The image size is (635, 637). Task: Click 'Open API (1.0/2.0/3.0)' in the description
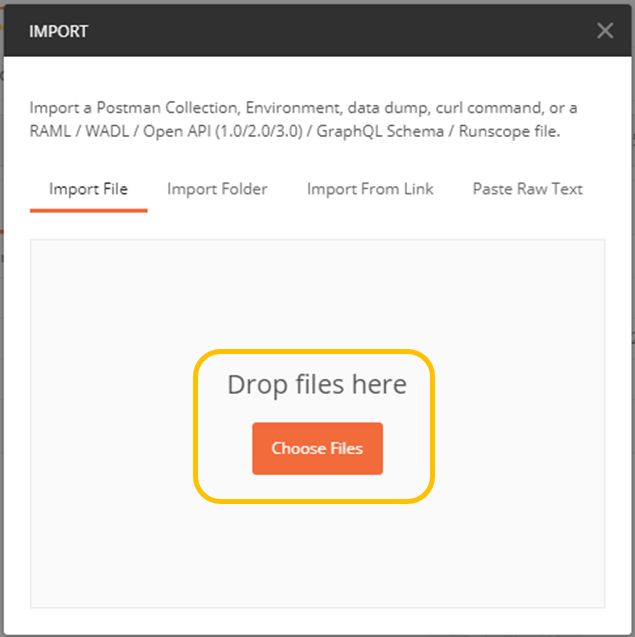[x=223, y=132]
